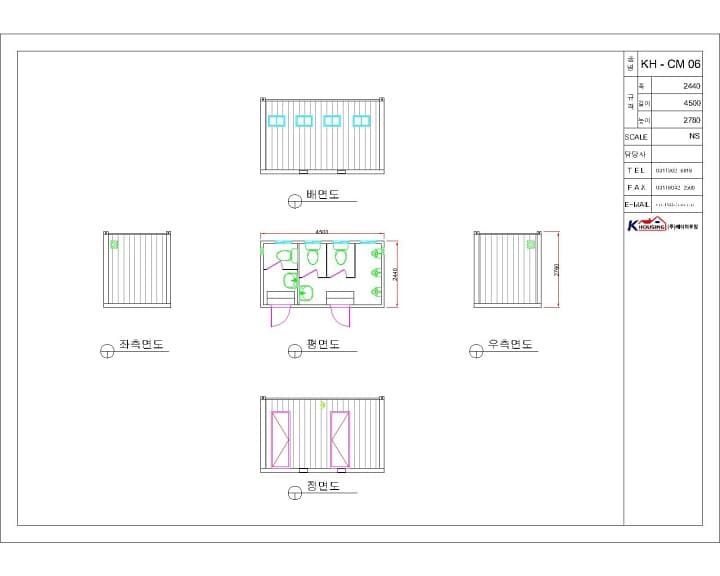Click the lower green washbasin in floor plan
Viewport: 720px width, 576px height.
(305, 293)
